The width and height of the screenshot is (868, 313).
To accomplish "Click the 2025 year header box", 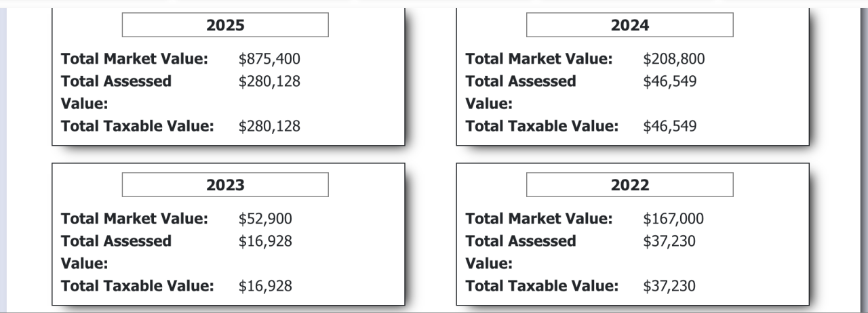I will coord(225,25).
